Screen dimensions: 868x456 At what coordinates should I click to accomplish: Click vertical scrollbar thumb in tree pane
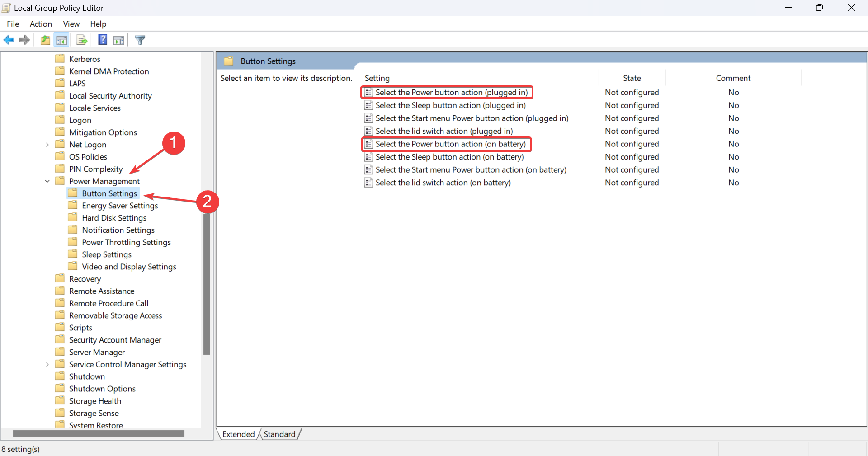(207, 285)
